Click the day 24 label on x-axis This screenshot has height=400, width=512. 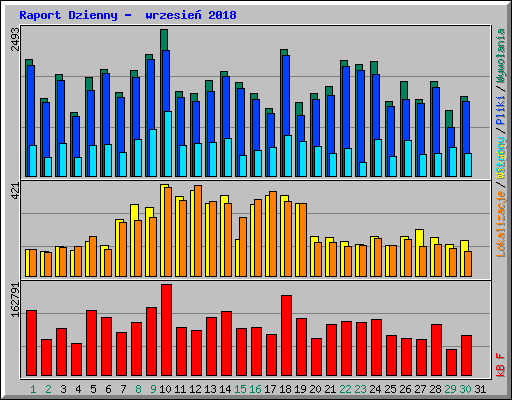coord(375,389)
